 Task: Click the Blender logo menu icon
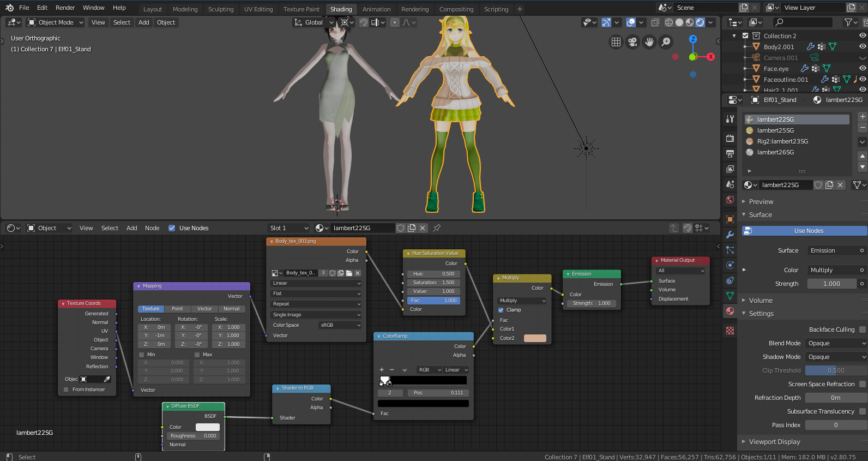click(9, 8)
